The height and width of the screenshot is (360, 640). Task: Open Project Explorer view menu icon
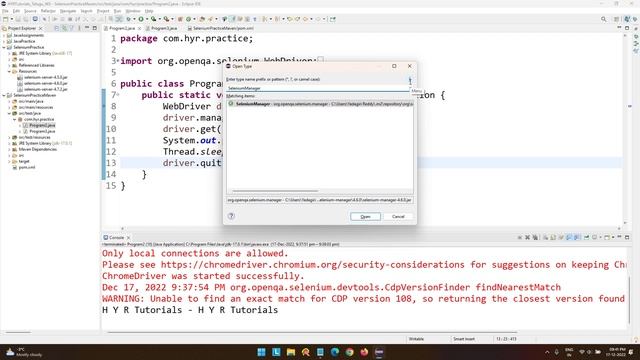(79, 28)
